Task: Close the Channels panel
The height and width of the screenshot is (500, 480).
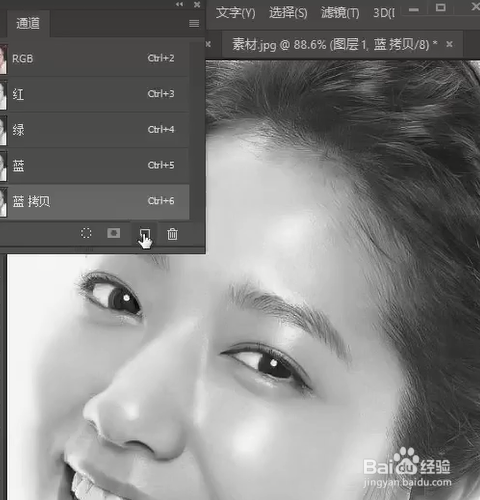Action: pyautogui.click(x=197, y=4)
